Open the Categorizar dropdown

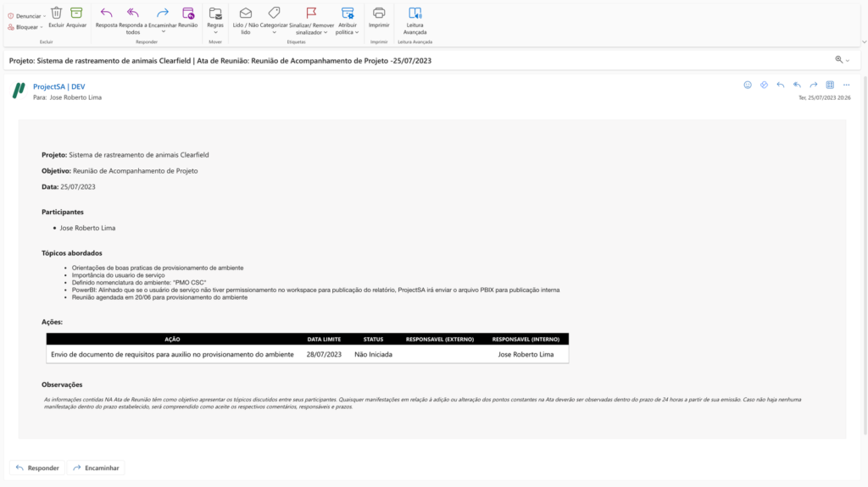[274, 13]
